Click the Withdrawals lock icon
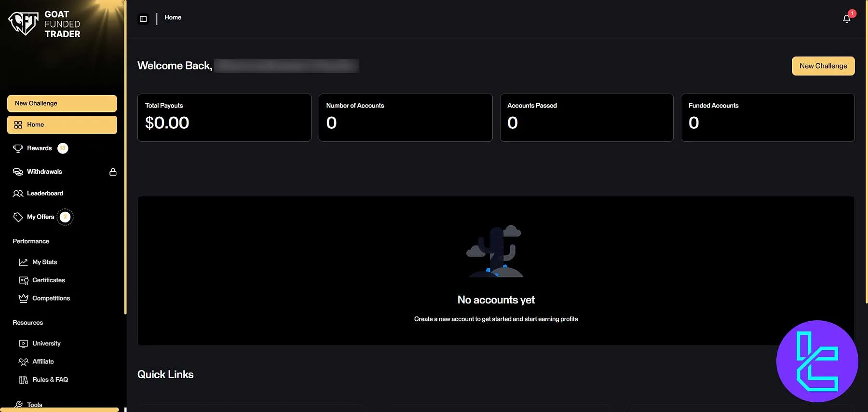 [x=113, y=172]
